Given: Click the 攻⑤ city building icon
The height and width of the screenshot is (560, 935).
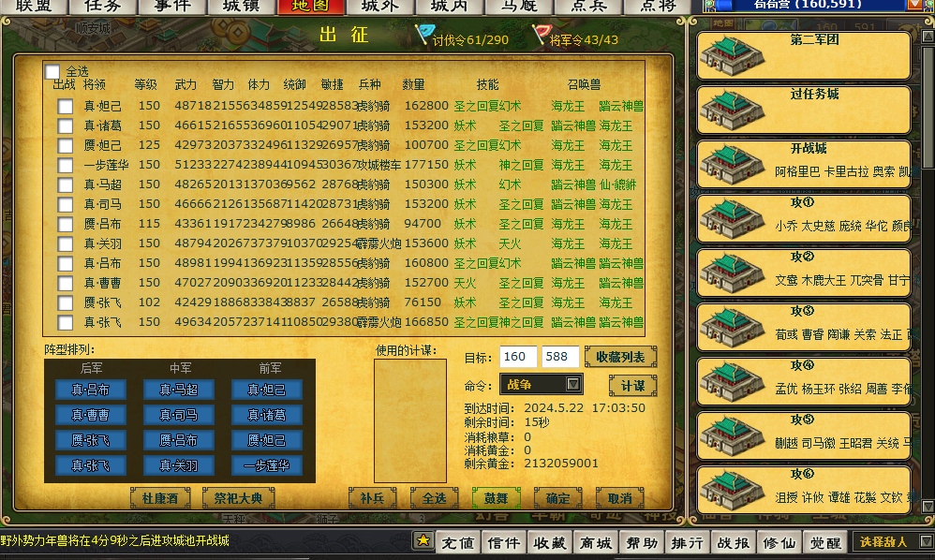Looking at the screenshot, I should coord(733,436).
